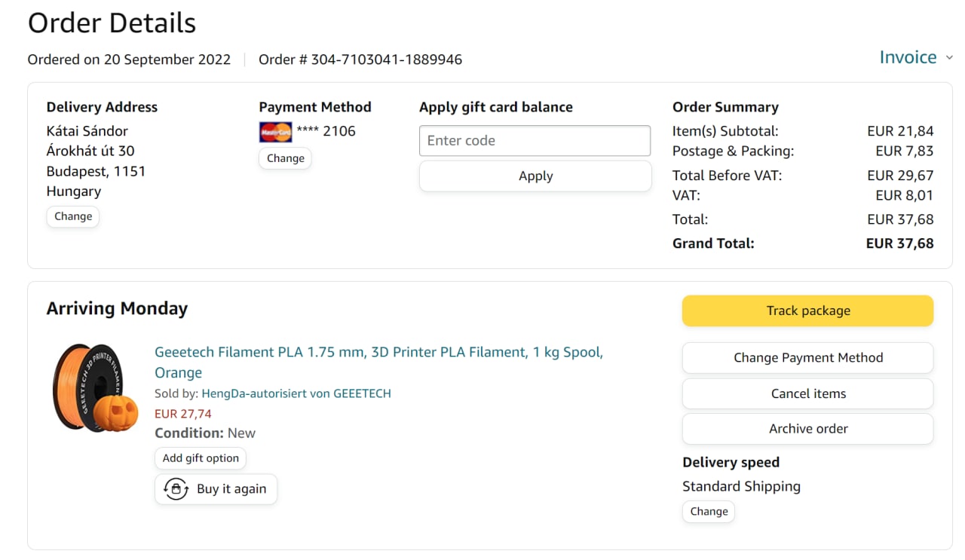
Task: Open the HengDa-autorisiert von GEEETECH seller link
Action: pyautogui.click(x=296, y=393)
